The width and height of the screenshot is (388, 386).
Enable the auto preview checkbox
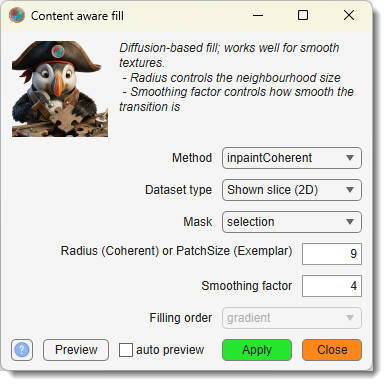tap(126, 350)
